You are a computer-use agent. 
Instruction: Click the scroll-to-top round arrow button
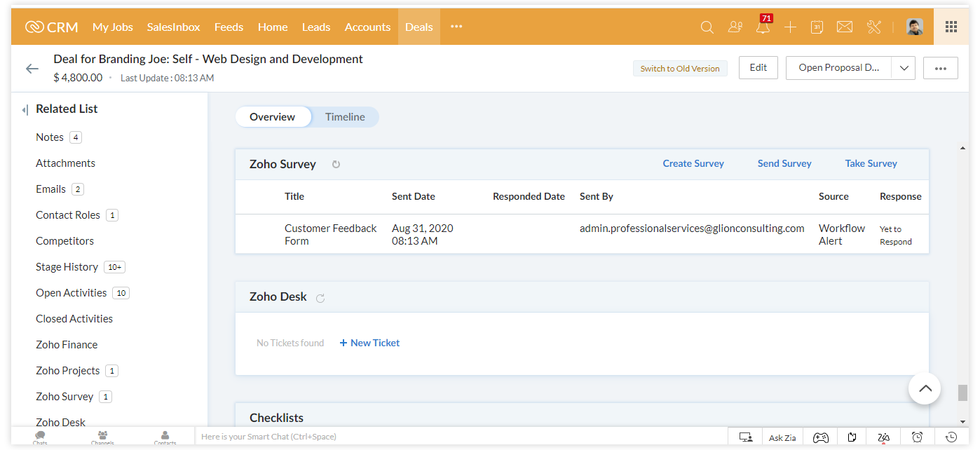point(925,388)
